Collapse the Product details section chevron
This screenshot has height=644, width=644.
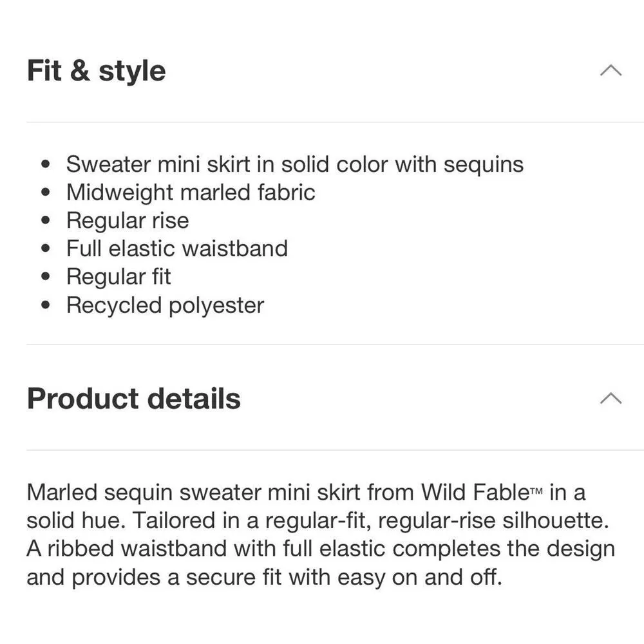click(x=611, y=398)
